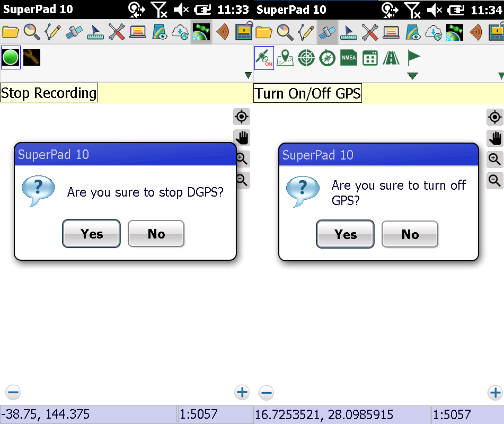Click highlighted satellite GPS icon in right toolbar
Image resolution: width=504 pixels, height=424 pixels.
[x=328, y=32]
